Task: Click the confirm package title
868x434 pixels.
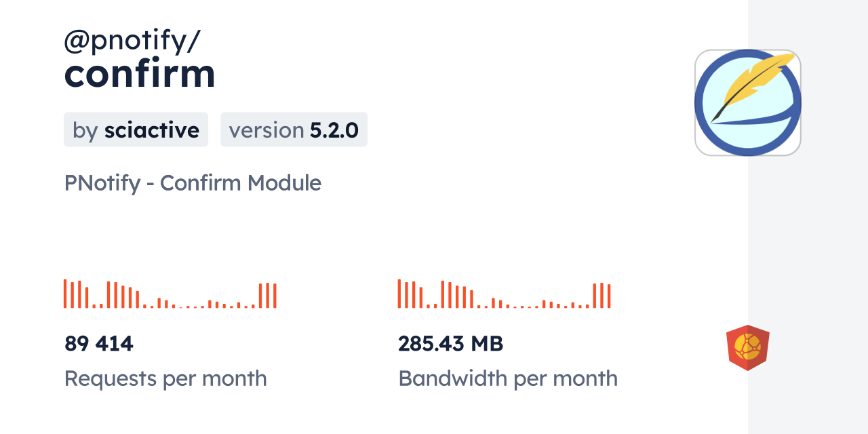Action: 140,74
